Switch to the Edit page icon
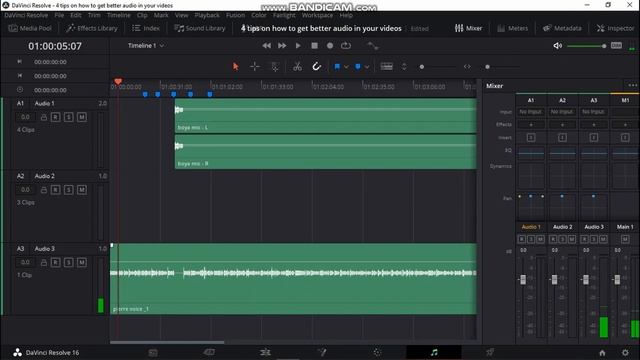Image resolution: width=640 pixels, height=360 pixels. coord(265,352)
